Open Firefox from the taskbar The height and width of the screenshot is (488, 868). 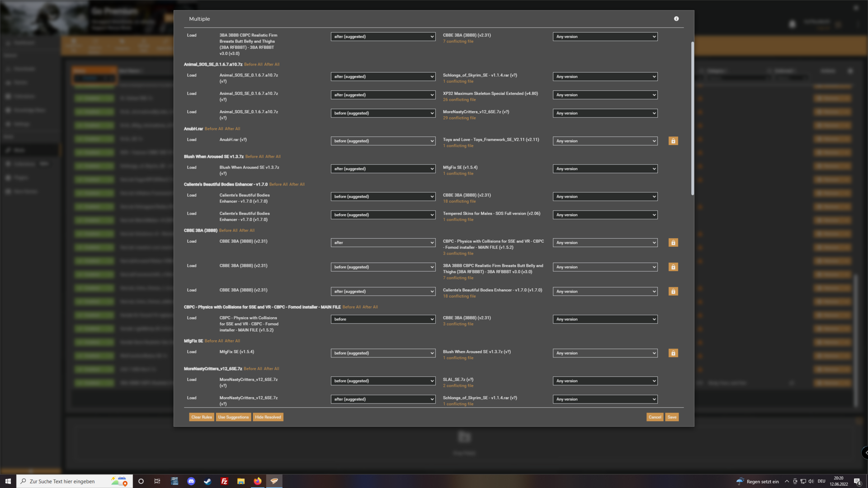258,481
